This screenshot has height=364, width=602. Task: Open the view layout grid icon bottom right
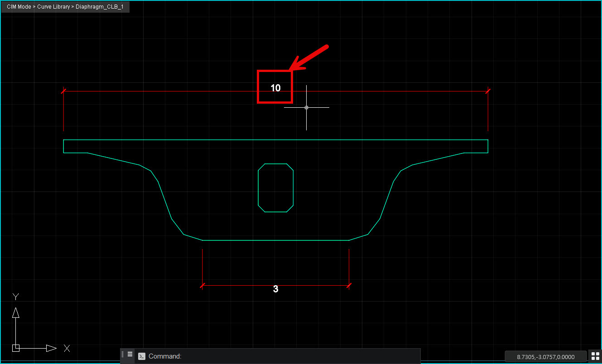[x=595, y=356]
